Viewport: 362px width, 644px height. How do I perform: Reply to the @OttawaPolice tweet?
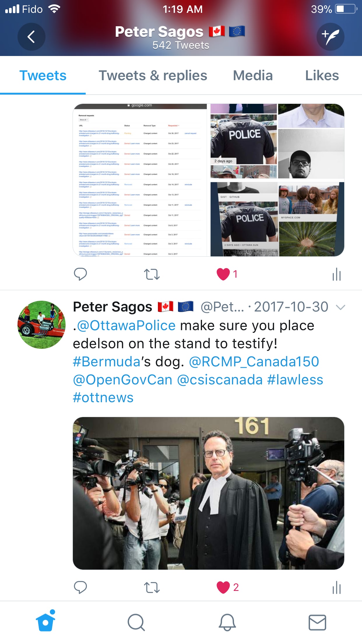[x=80, y=587]
